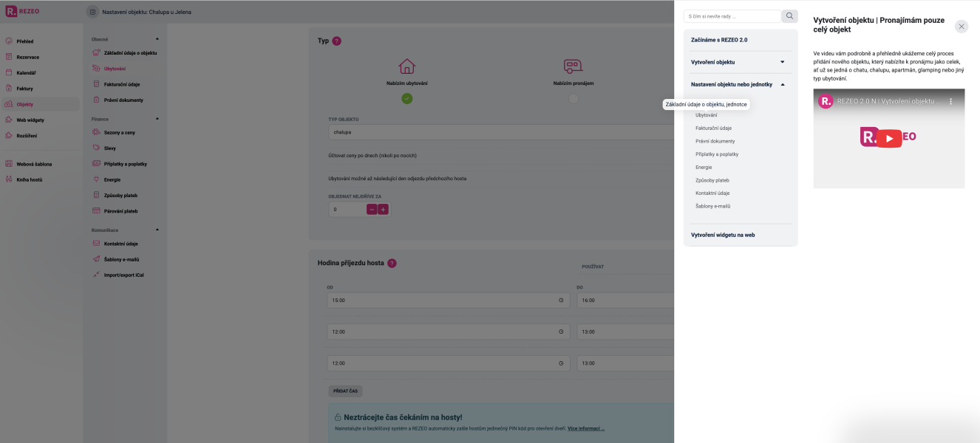This screenshot has height=443, width=980.
Task: Click the help icon beside Hodina příjezdu hosta
Action: pyautogui.click(x=392, y=263)
